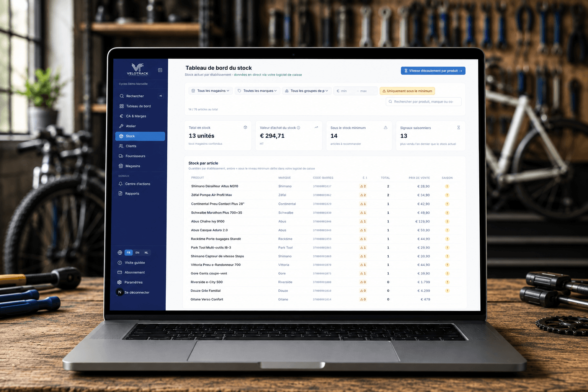Click the Schwalbe Marathon Plus 700×35 row name
The image size is (588, 392).
point(217,213)
